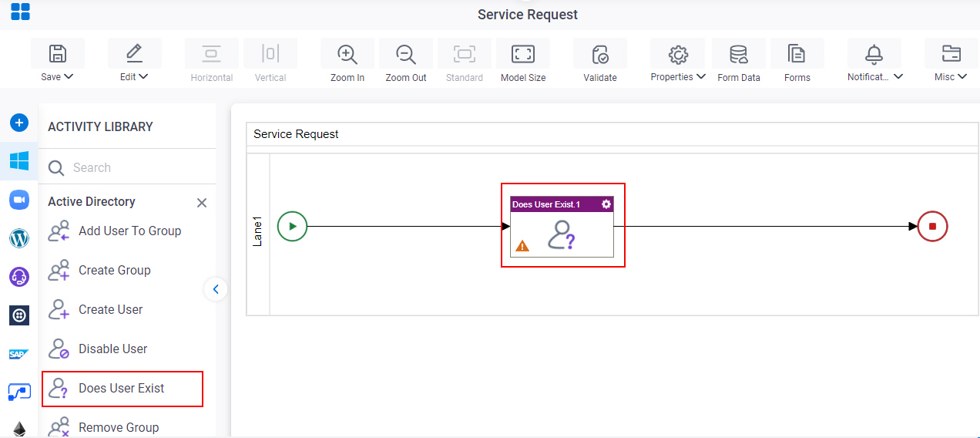Select the Does User Exist.1 activity box
The image size is (980, 438).
coord(562,226)
